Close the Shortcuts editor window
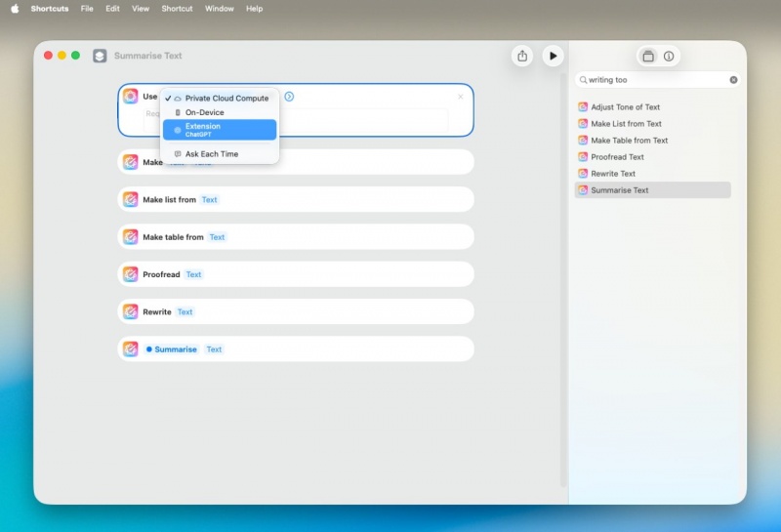Image resolution: width=781 pixels, height=532 pixels. tap(48, 56)
